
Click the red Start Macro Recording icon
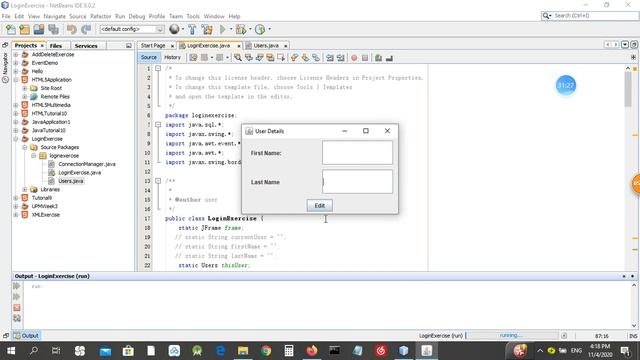(354, 58)
